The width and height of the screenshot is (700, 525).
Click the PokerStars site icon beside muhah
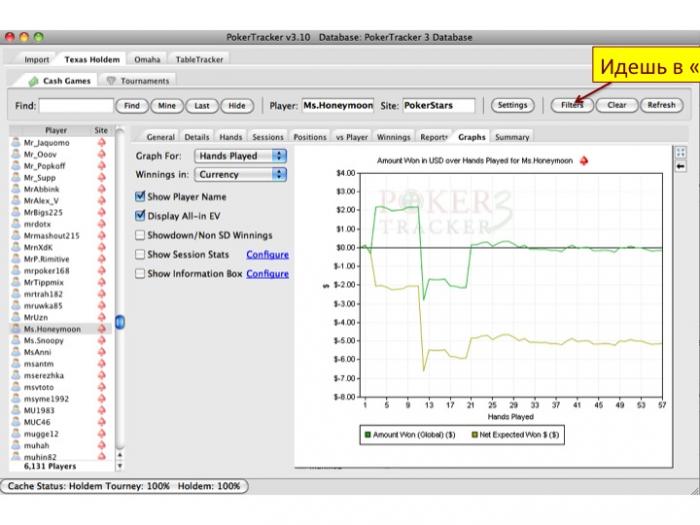click(102, 445)
